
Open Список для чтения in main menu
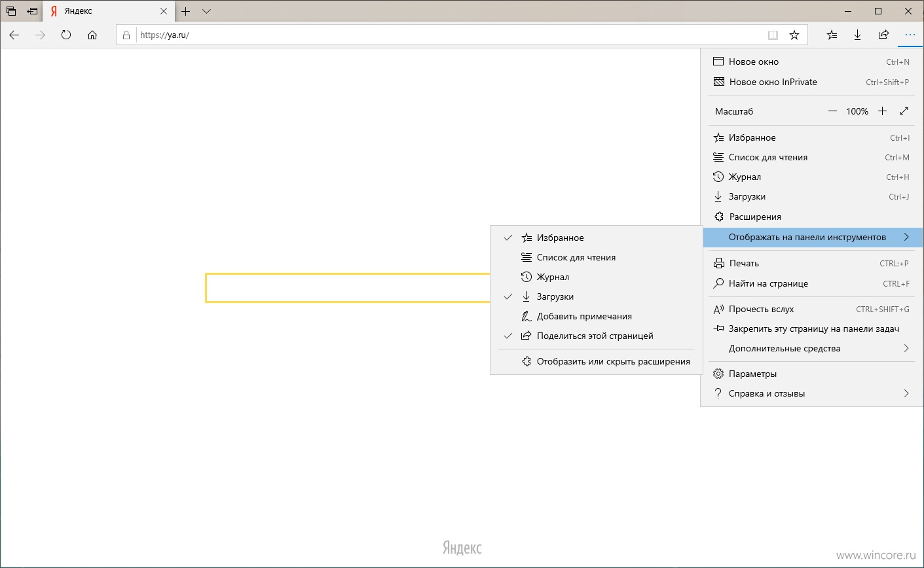(811, 157)
